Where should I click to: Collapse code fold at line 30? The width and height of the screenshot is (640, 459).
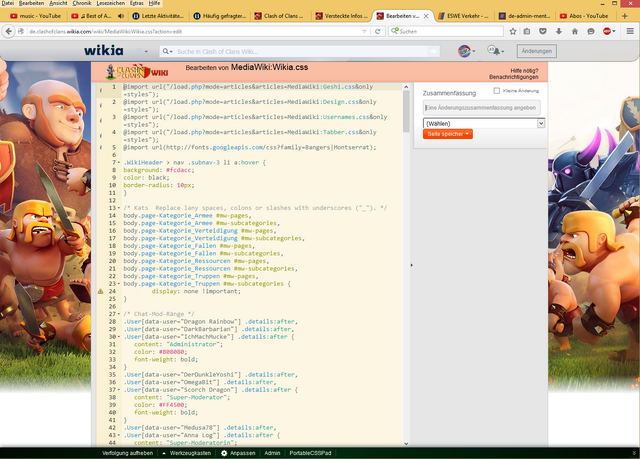pyautogui.click(x=119, y=337)
